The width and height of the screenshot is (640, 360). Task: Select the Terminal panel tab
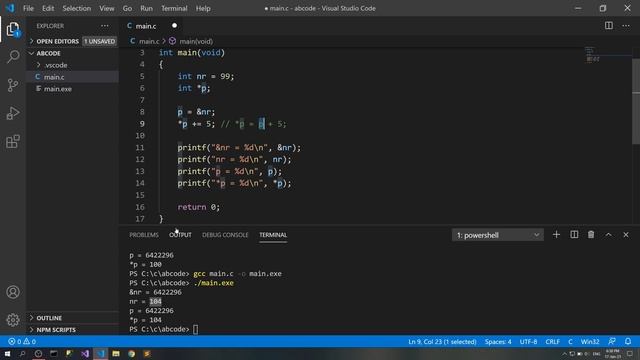273,235
